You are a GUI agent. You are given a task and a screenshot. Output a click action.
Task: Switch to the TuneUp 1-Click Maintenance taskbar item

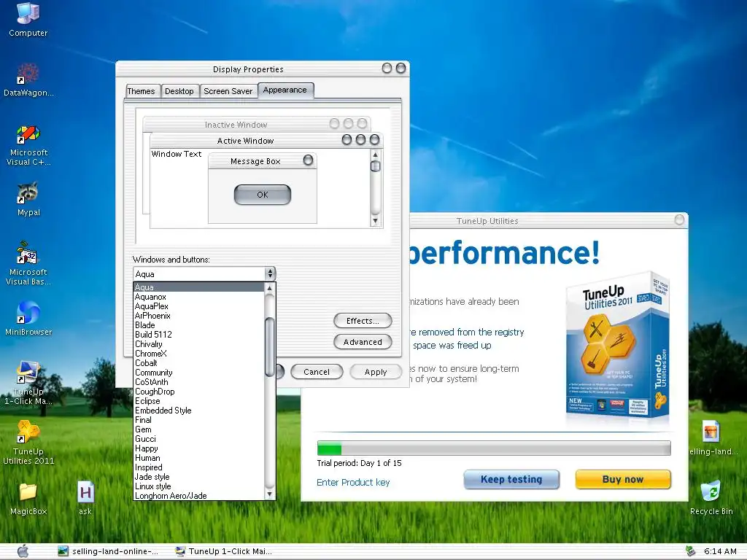pyautogui.click(x=224, y=551)
